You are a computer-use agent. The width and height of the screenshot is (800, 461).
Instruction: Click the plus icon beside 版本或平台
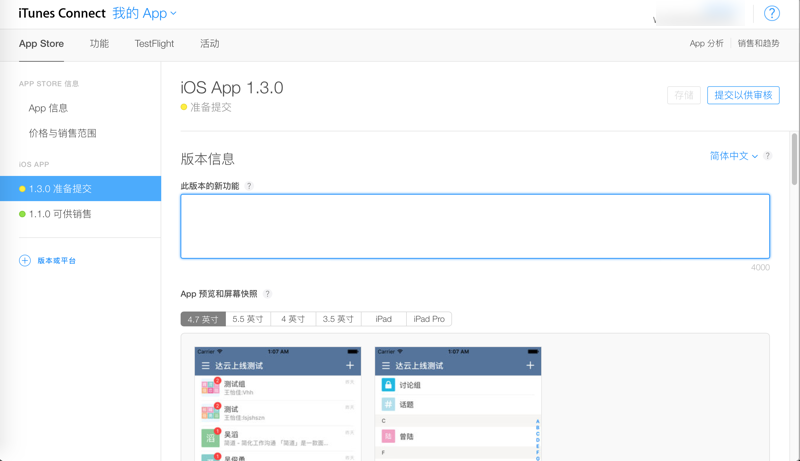(25, 260)
